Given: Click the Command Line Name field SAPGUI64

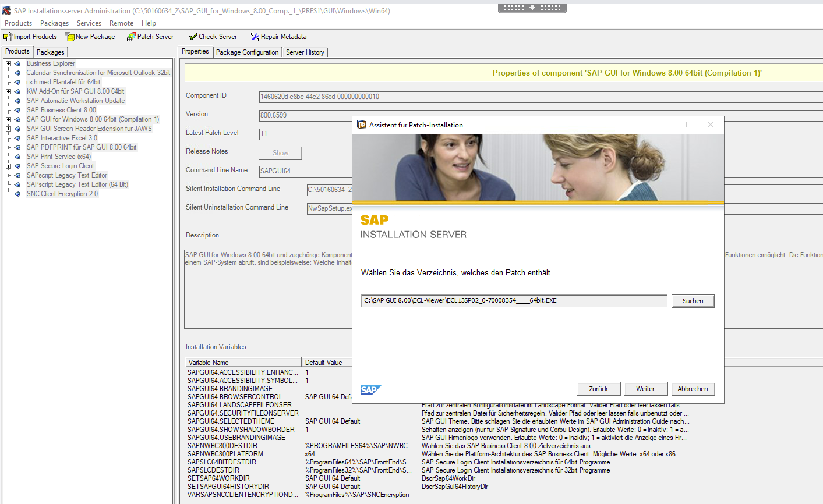Looking at the screenshot, I should pyautogui.click(x=306, y=171).
